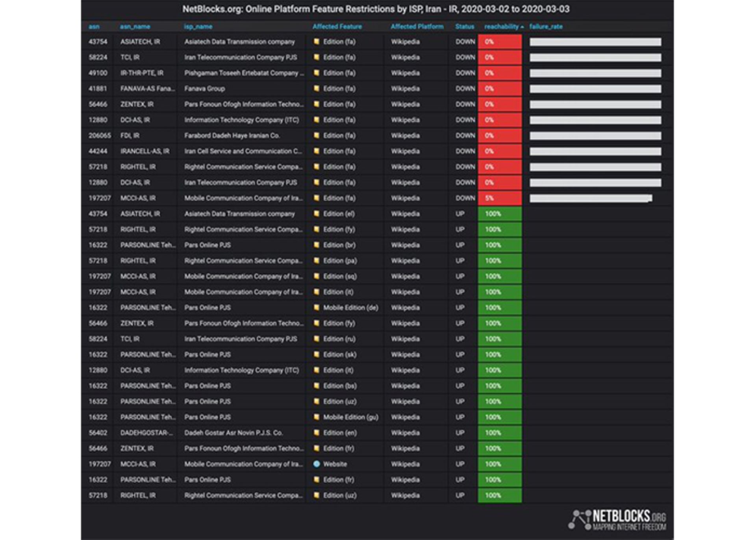Click the ASN value 41881
Viewport: 756px width, 540px height.
pos(98,89)
